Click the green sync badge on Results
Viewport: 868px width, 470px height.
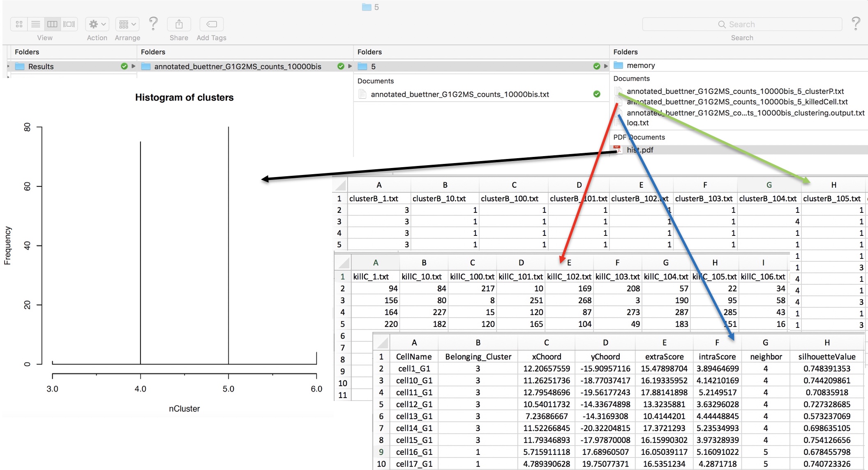(124, 66)
